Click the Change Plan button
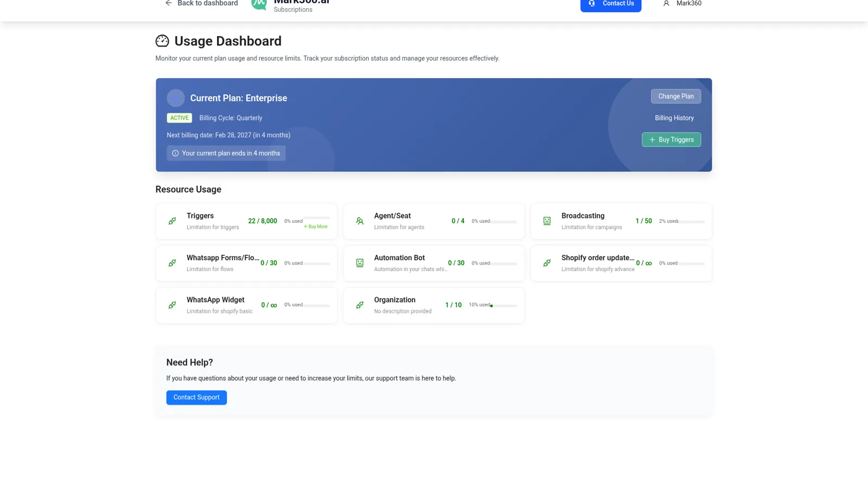 676,97
